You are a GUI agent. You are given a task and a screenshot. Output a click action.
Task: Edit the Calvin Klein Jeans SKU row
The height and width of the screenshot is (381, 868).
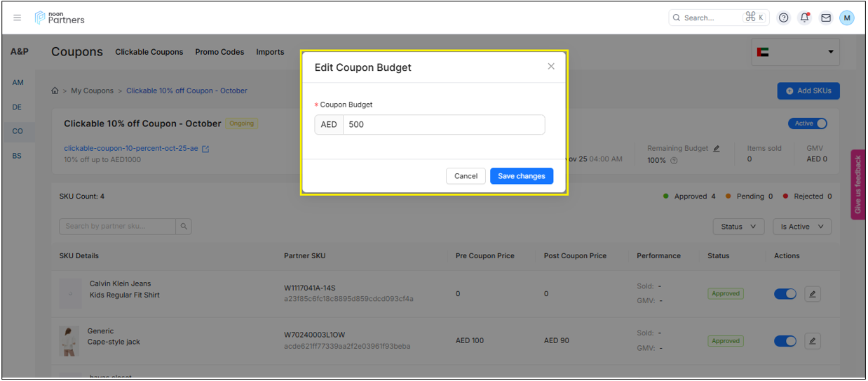tap(812, 294)
